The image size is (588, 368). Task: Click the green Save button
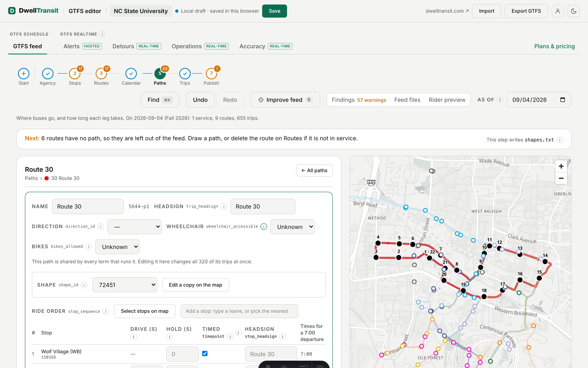pos(274,11)
